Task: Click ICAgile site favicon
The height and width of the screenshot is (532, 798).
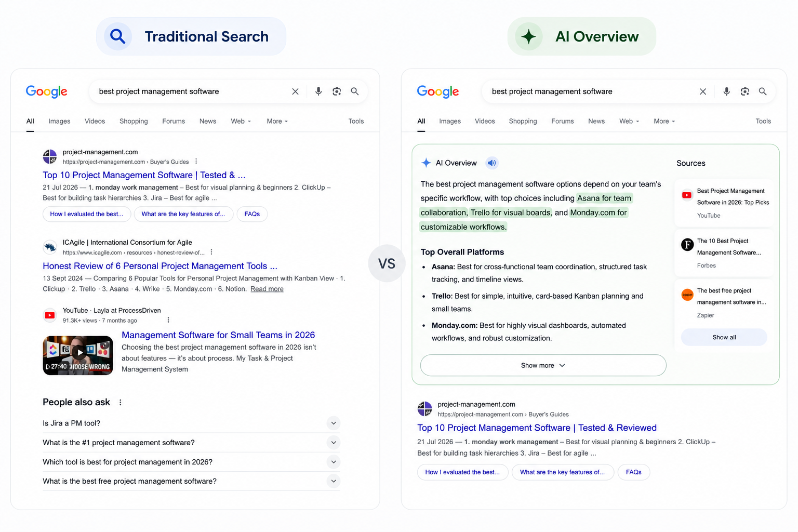Action: coord(50,247)
